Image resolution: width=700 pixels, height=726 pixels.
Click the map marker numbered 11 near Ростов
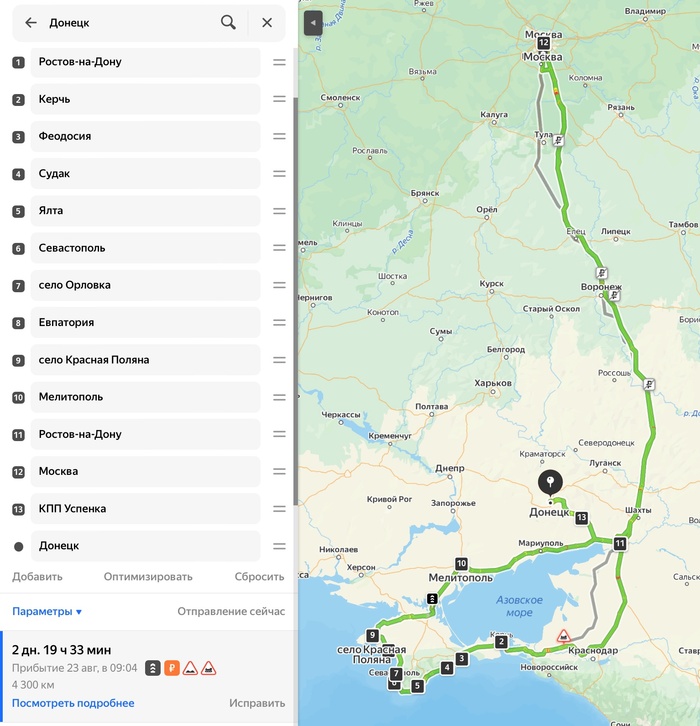620,543
